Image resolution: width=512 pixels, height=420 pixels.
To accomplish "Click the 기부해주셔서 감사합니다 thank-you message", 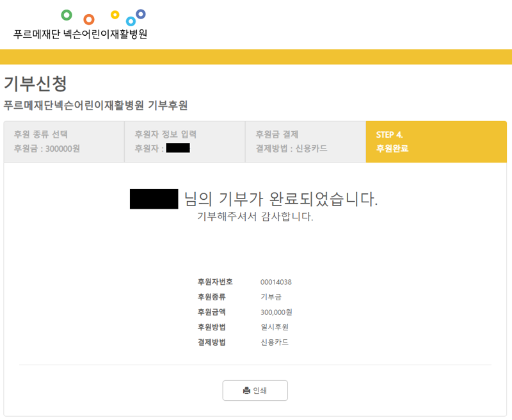I will [255, 216].
